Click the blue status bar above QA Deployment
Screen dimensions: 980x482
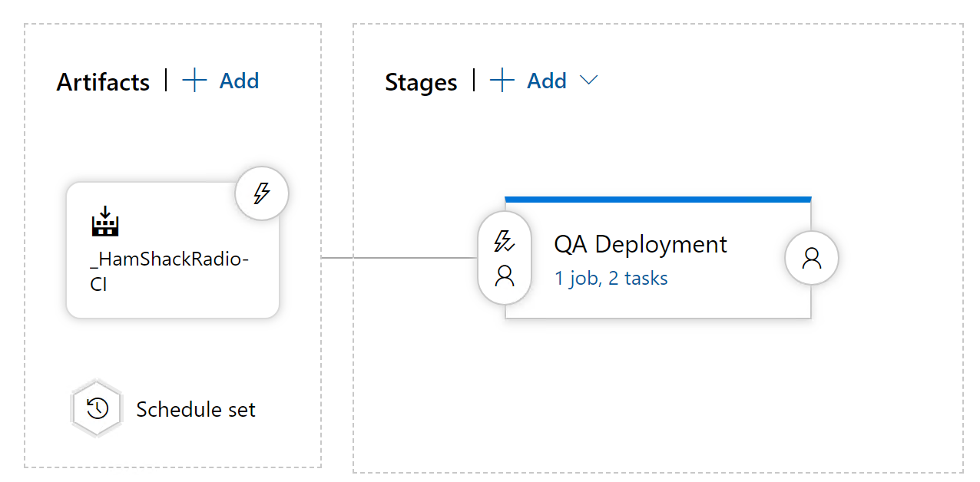[x=657, y=199]
